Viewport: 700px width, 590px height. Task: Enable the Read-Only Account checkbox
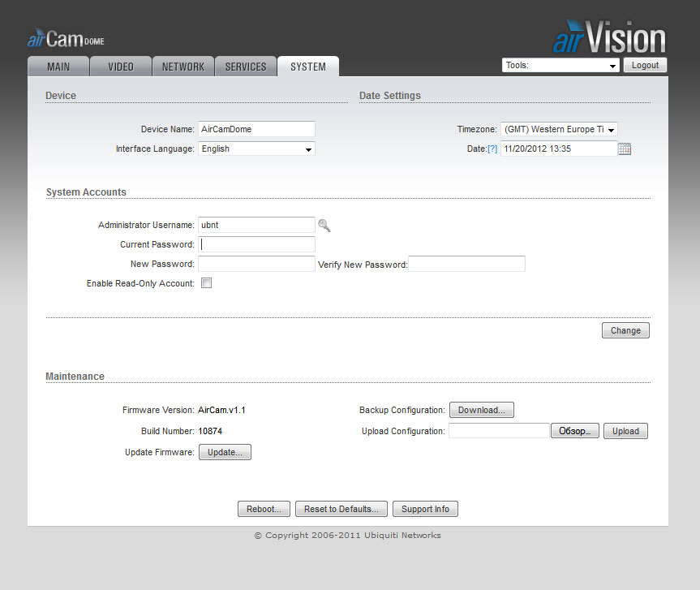[x=206, y=282]
